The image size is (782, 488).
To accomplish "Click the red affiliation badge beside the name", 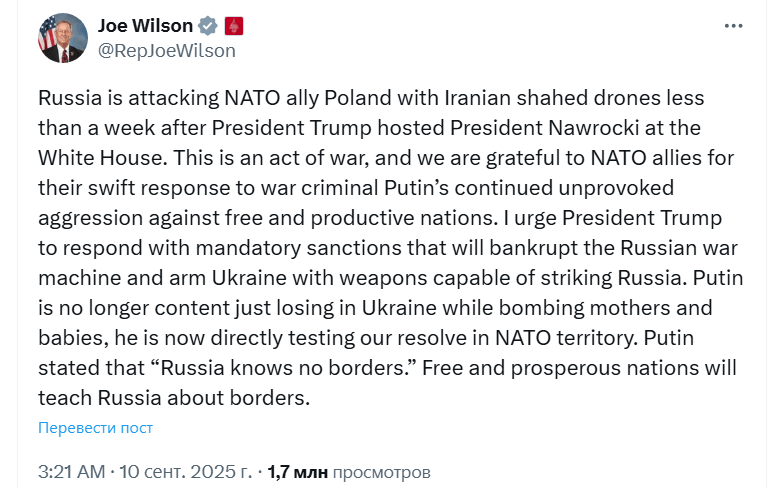I will point(233,26).
